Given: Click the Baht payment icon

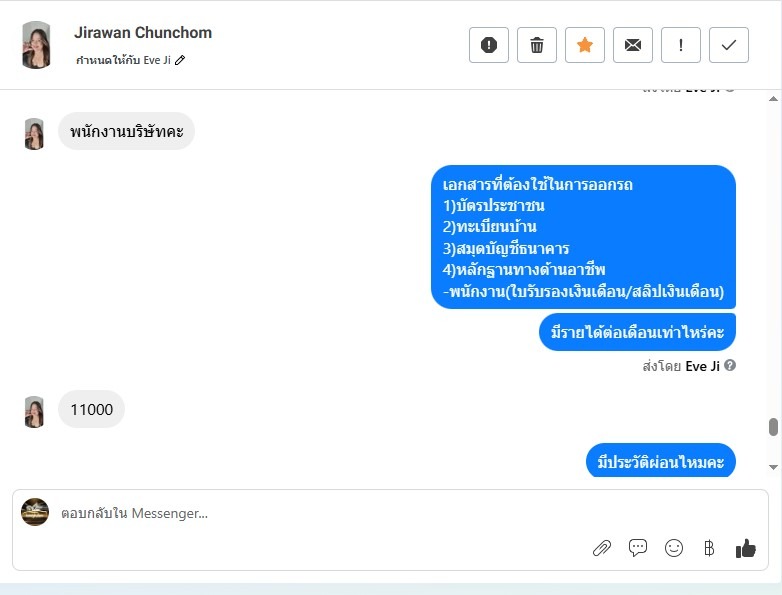Looking at the screenshot, I should pyautogui.click(x=709, y=548).
